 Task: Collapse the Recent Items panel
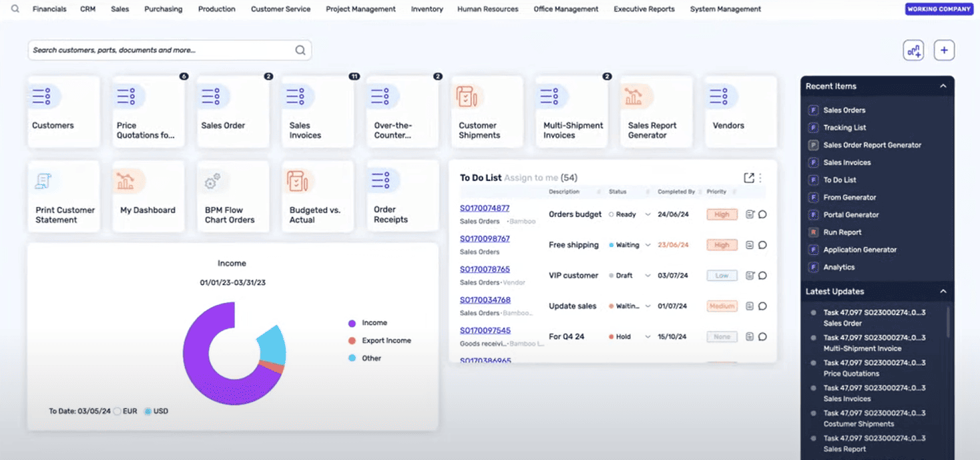point(943,86)
